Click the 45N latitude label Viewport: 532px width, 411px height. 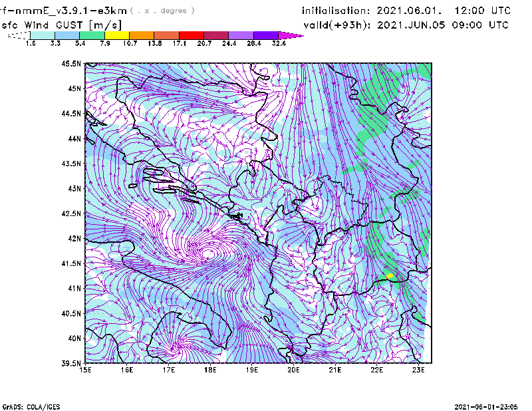(x=74, y=88)
